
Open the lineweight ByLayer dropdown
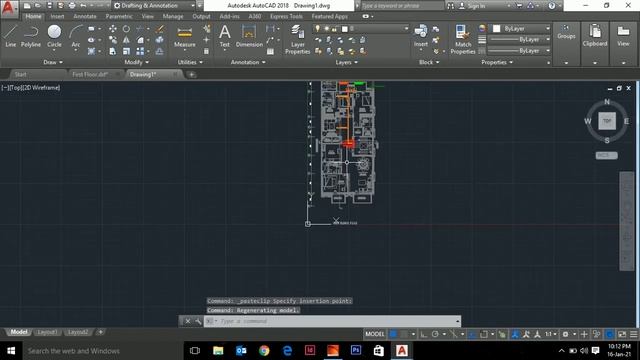click(x=519, y=40)
